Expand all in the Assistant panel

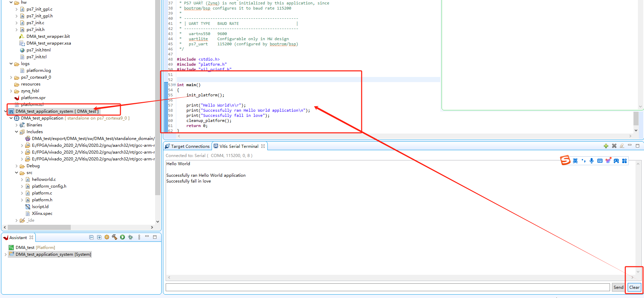tap(99, 237)
